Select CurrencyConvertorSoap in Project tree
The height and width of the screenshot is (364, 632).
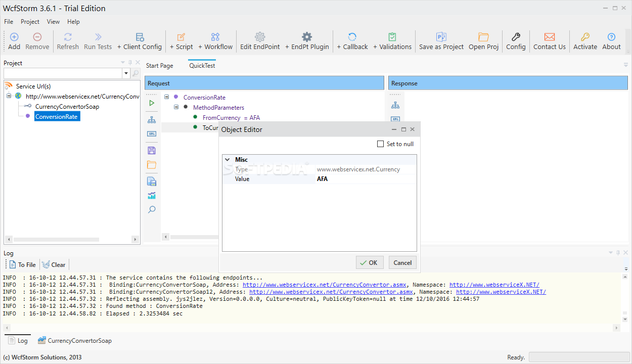click(x=67, y=107)
